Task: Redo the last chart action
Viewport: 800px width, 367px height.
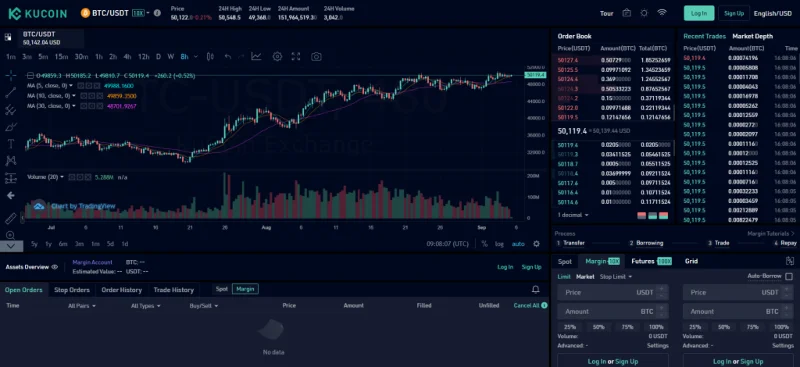Action: (241, 57)
